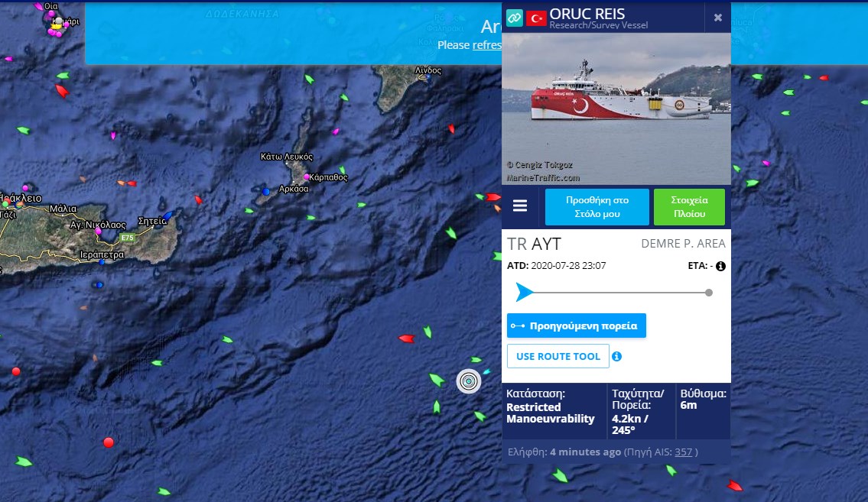Open the ORUC REIS ship photo
Image resolution: width=868 pixels, height=502 pixels.
[x=616, y=108]
